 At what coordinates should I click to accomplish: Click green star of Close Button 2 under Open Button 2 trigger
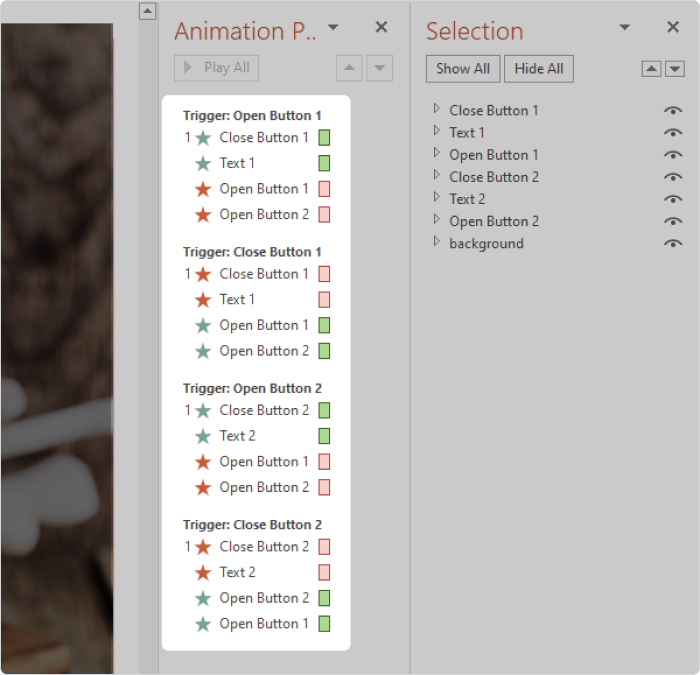203,410
